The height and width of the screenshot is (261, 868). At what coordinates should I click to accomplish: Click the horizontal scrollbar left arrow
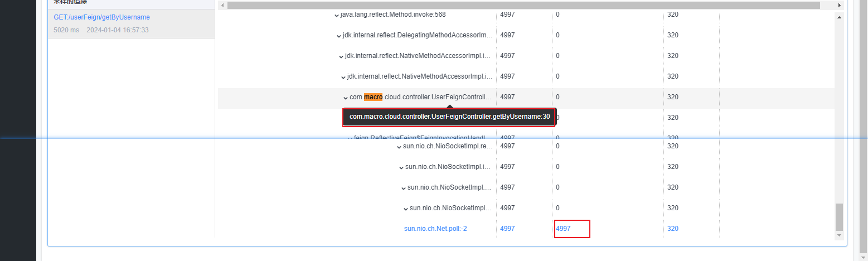pos(222,5)
